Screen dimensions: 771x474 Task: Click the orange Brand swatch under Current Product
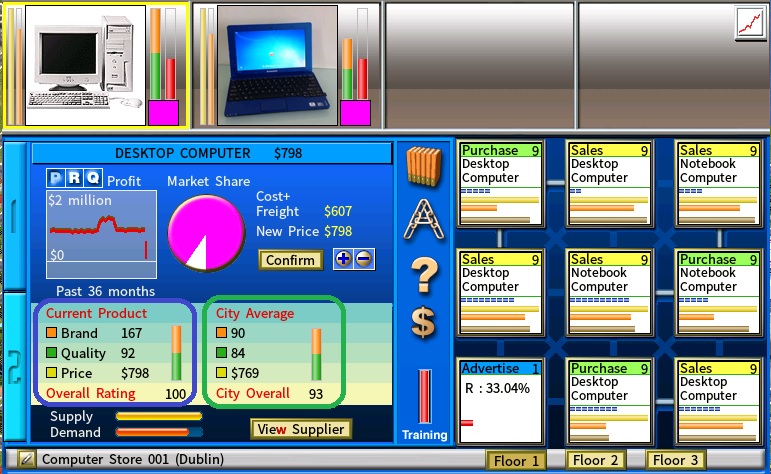[51, 333]
